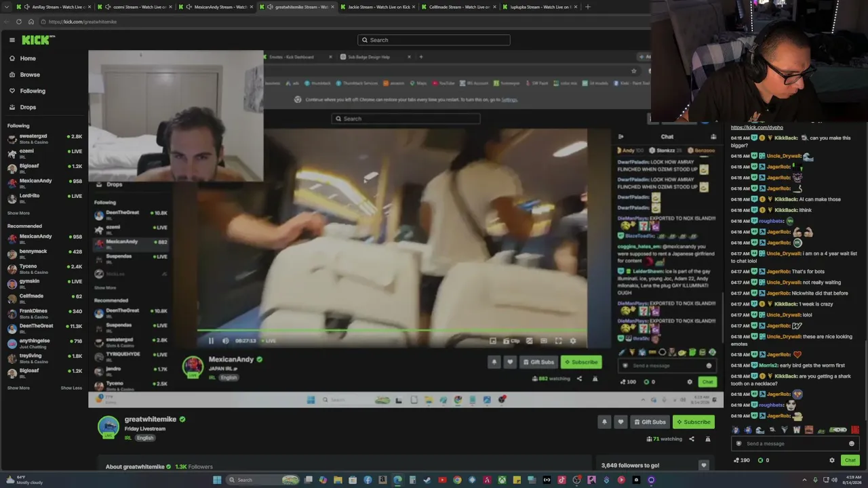
Task: Switch to the luplupka Stream browser tab
Action: [x=540, y=7]
